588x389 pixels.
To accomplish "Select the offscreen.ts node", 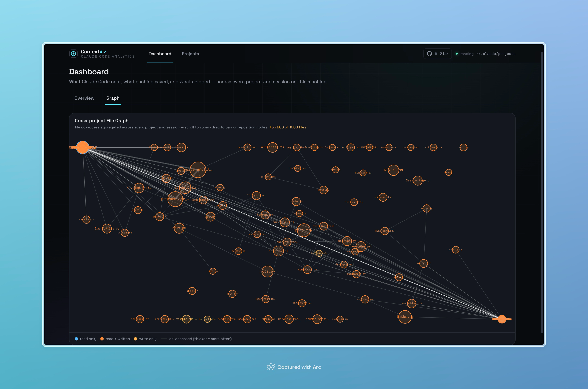I will click(x=272, y=147).
